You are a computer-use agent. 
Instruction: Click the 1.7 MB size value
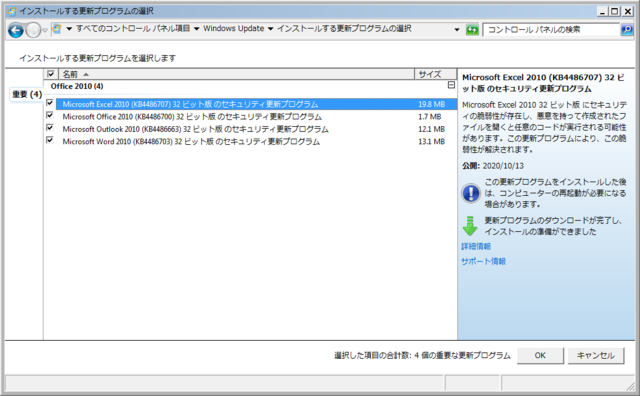click(x=429, y=117)
